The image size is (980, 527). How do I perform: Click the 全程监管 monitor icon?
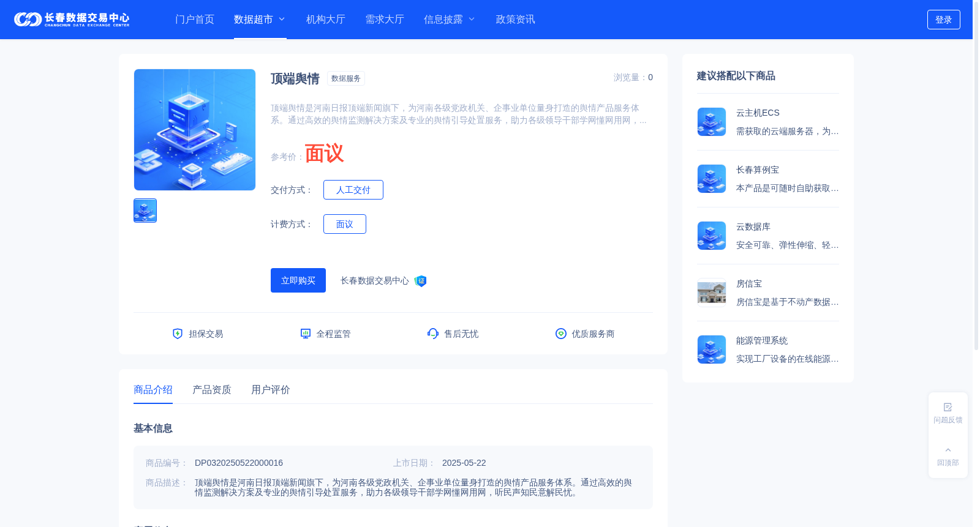306,334
